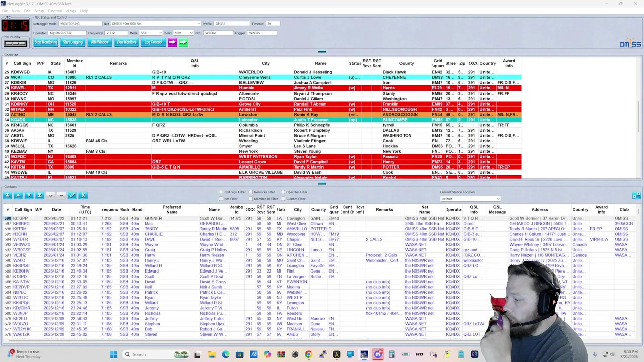Cancel contact edits with the X icon
This screenshot has height=362, width=644.
point(83,195)
